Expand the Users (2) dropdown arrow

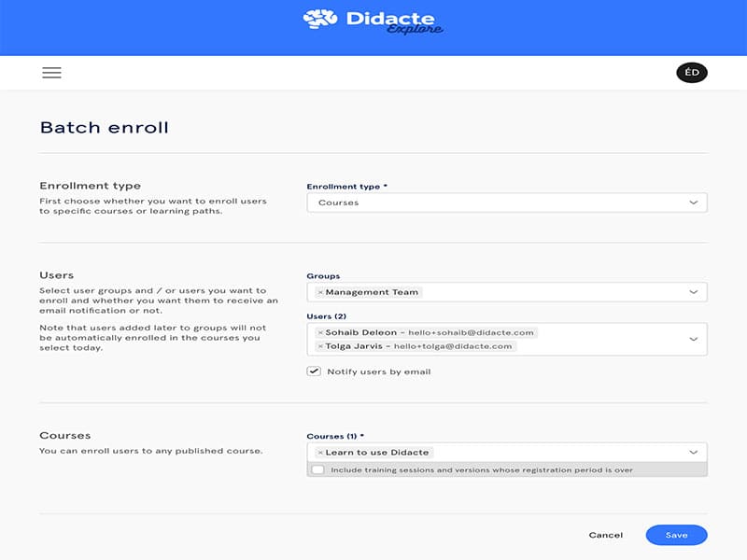(693, 339)
